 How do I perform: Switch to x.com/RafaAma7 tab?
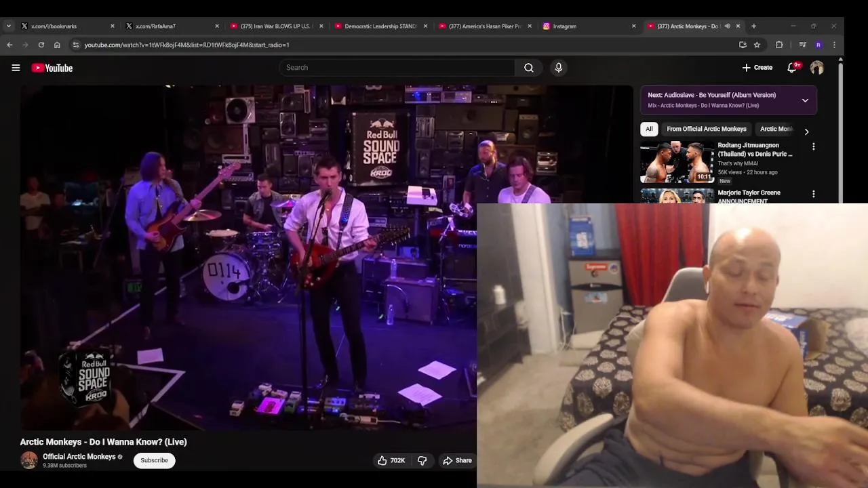(168, 26)
